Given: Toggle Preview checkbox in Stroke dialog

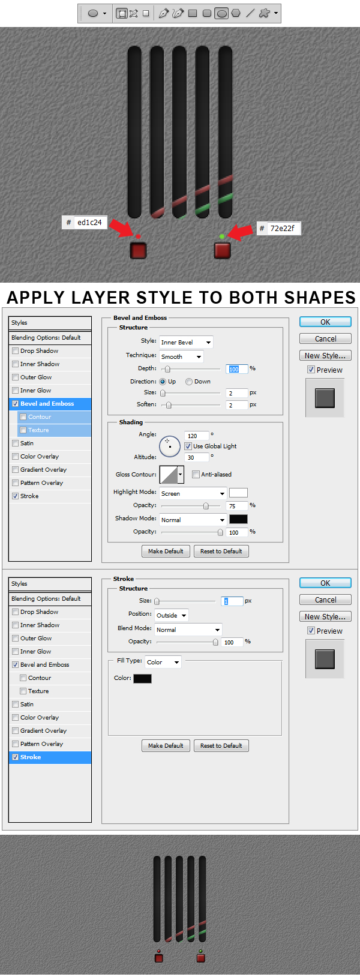Looking at the screenshot, I should pyautogui.click(x=311, y=631).
